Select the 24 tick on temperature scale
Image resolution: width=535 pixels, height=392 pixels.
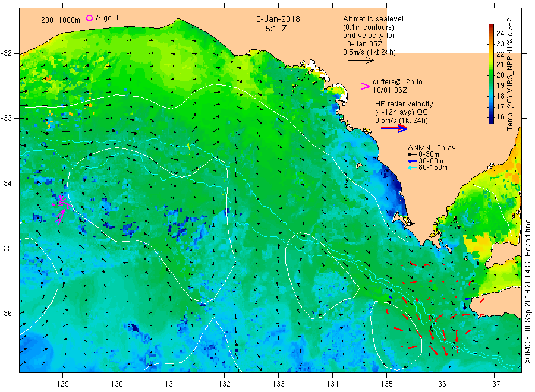500,33
